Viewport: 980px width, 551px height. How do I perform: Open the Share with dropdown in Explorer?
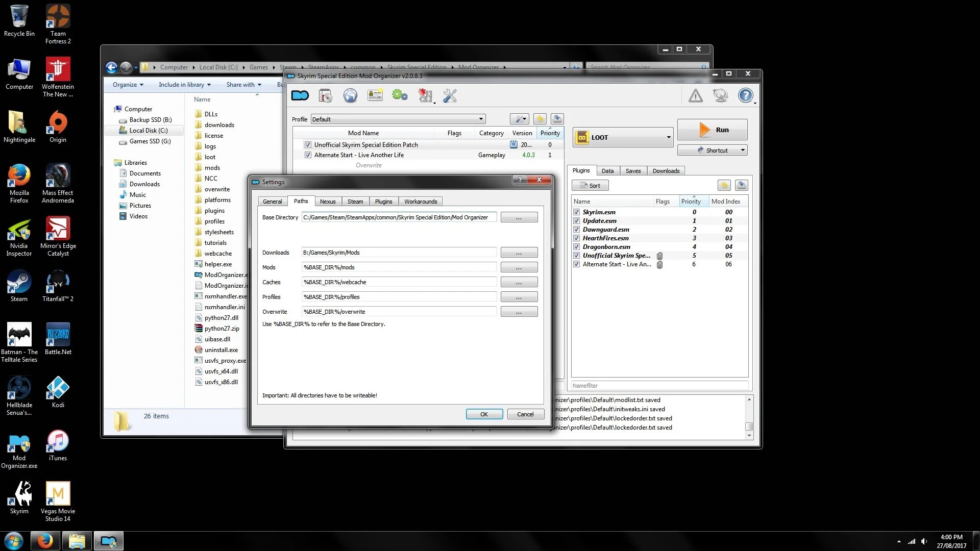tap(243, 85)
